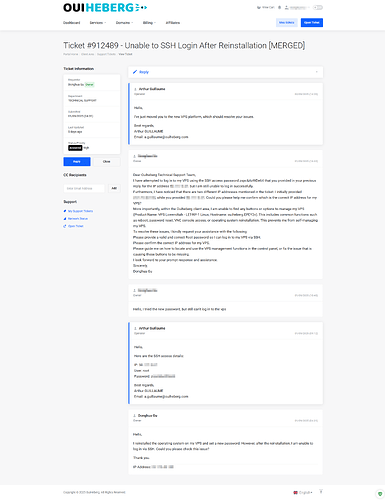
Task: Click the Donghua Gu author name
Action: point(148,416)
